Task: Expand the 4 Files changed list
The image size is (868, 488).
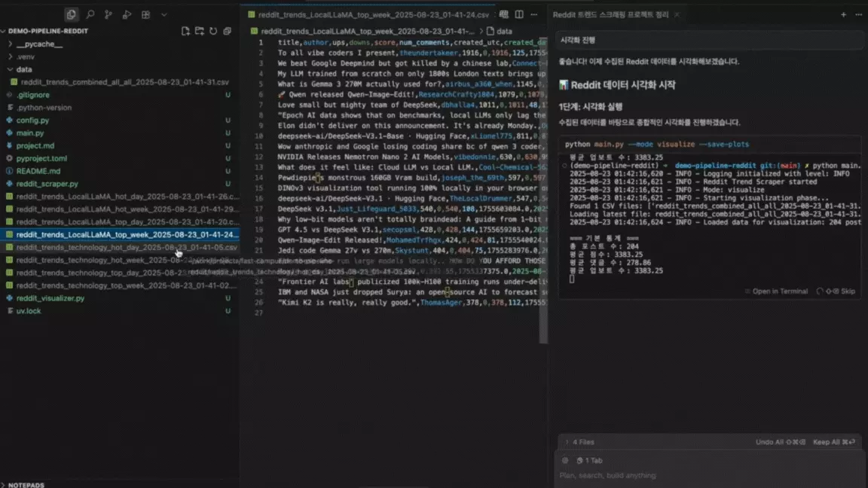Action: [579, 442]
